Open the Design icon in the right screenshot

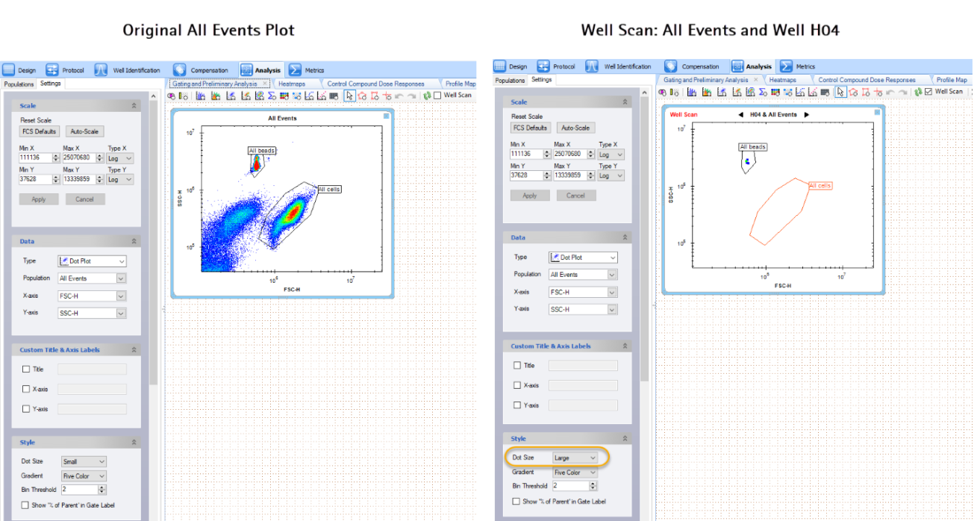coord(500,66)
